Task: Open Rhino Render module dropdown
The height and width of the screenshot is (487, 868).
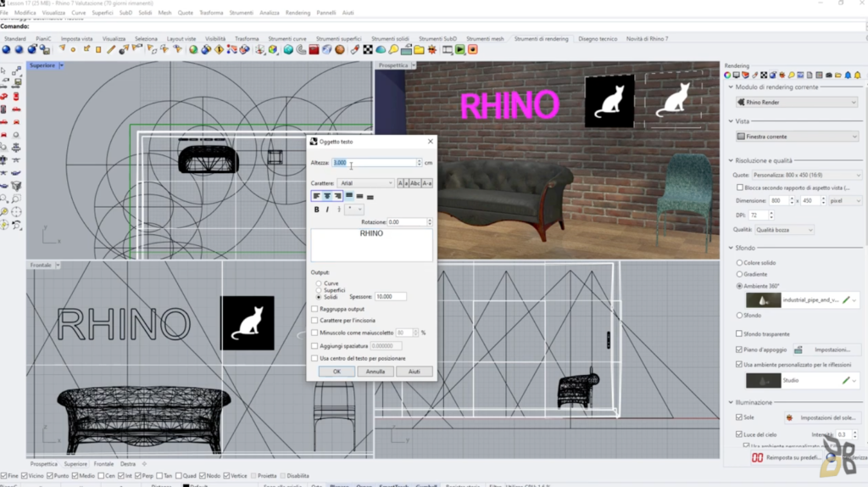Action: click(797, 102)
